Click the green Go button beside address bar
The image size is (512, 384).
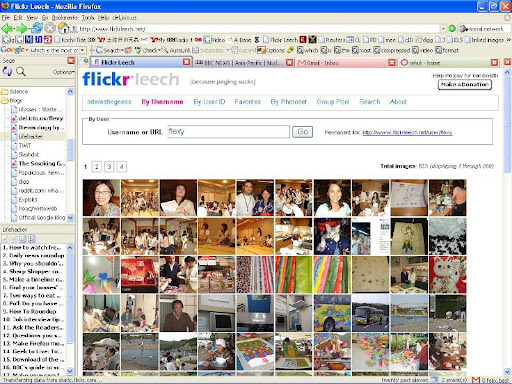[452, 29]
